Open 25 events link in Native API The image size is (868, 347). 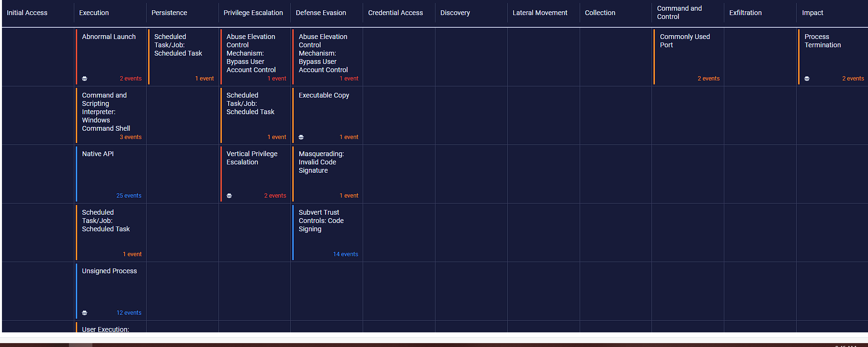click(129, 196)
